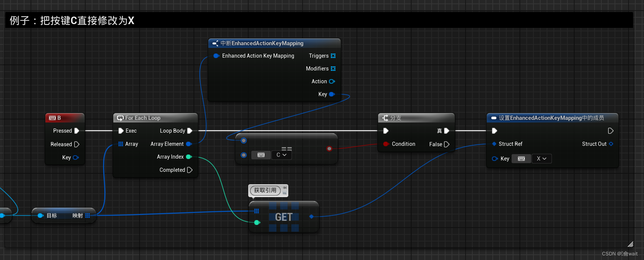
Task: Select the 设置EnhancedActionKeyMapping中的成员 node title
Action: click(552, 118)
